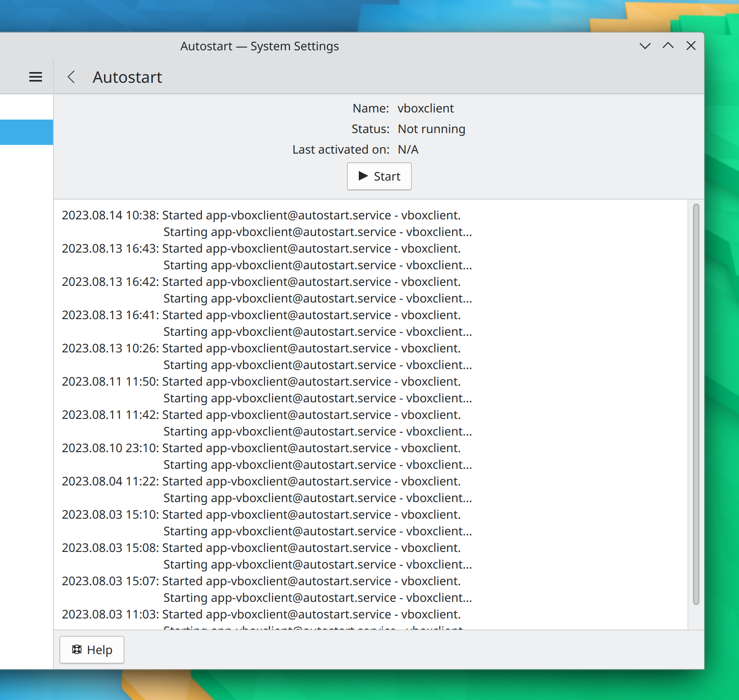This screenshot has height=700, width=739.
Task: Click the 'Not running' status text
Action: [431, 129]
